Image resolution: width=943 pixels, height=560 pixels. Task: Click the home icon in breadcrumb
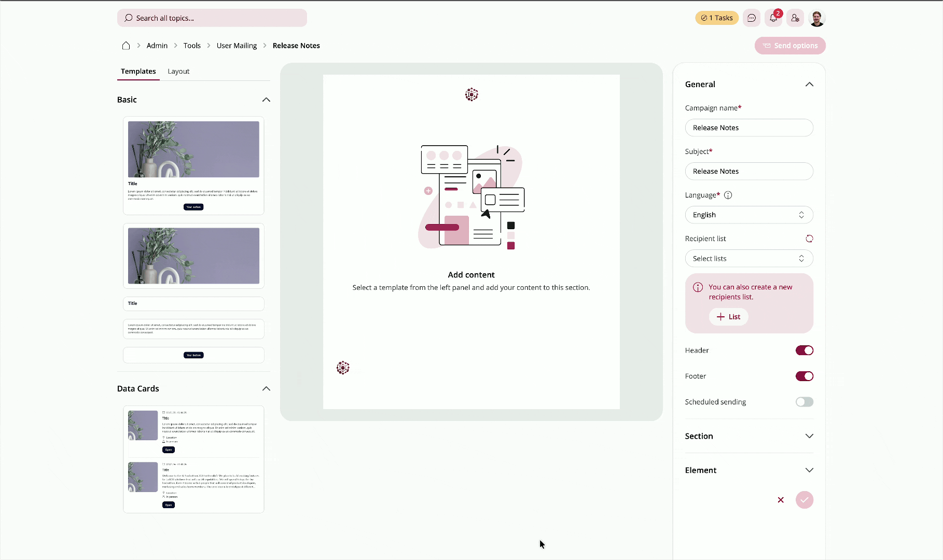(x=126, y=46)
